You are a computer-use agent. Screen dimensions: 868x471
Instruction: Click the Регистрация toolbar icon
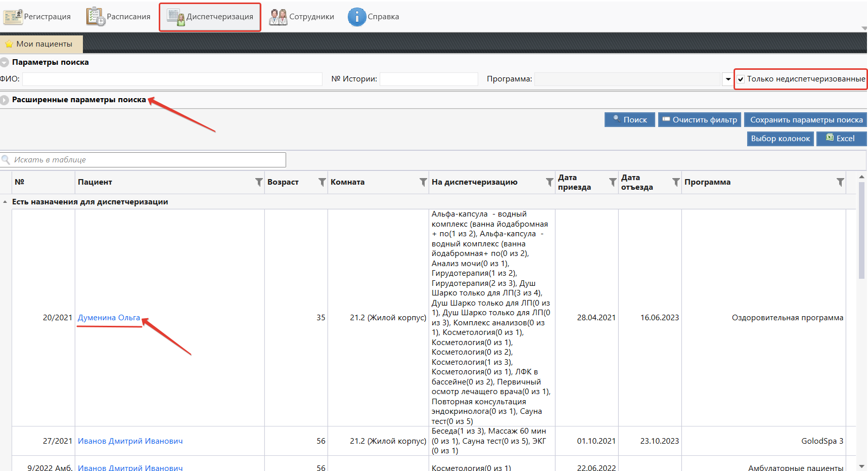coord(13,17)
